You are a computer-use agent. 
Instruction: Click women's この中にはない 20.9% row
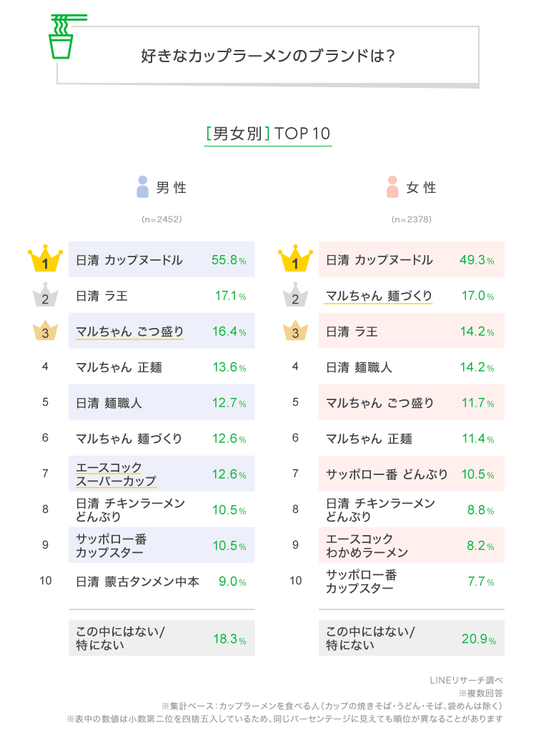coord(411,638)
